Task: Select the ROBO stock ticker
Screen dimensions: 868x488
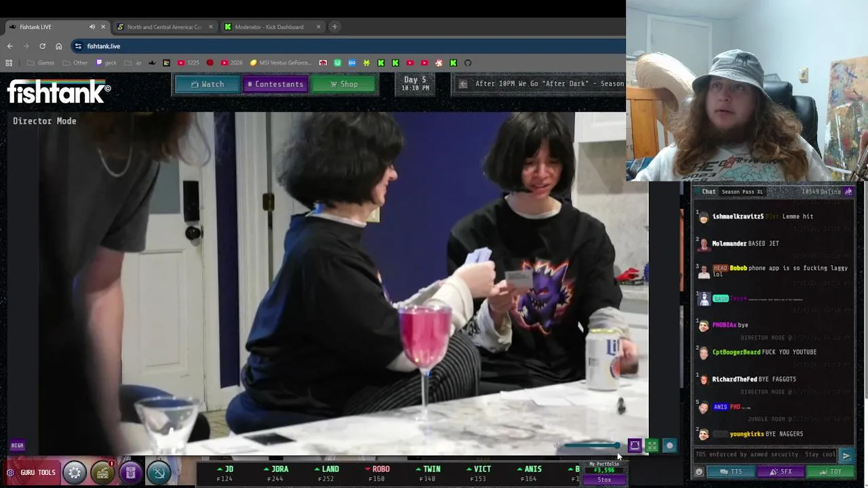Action: (377, 474)
